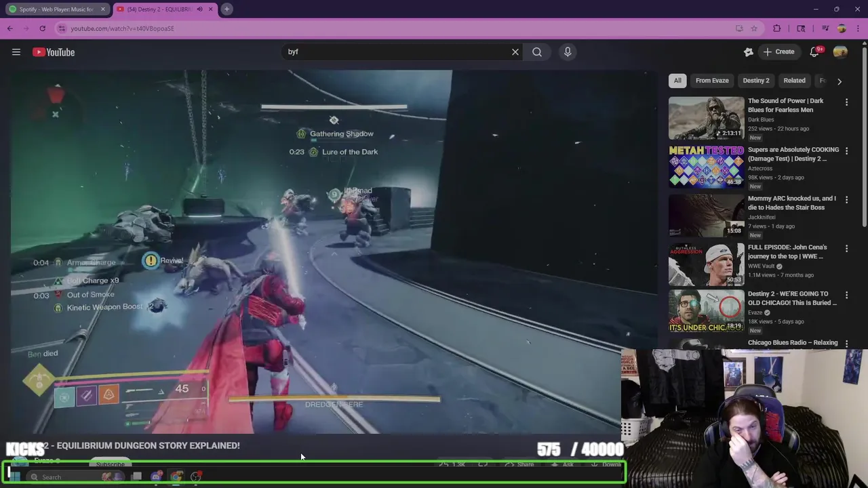The width and height of the screenshot is (868, 488).
Task: Open the YouTube guide hamburger menu
Action: click(16, 52)
